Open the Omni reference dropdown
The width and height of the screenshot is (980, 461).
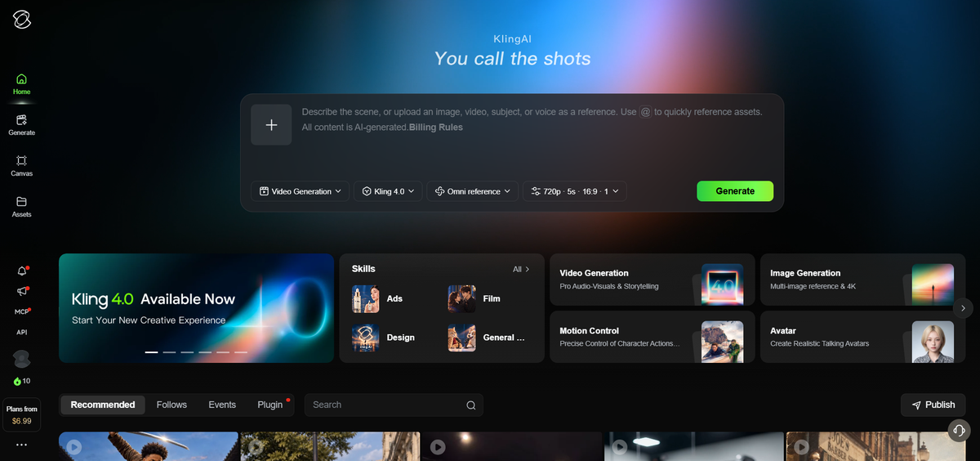pos(473,191)
